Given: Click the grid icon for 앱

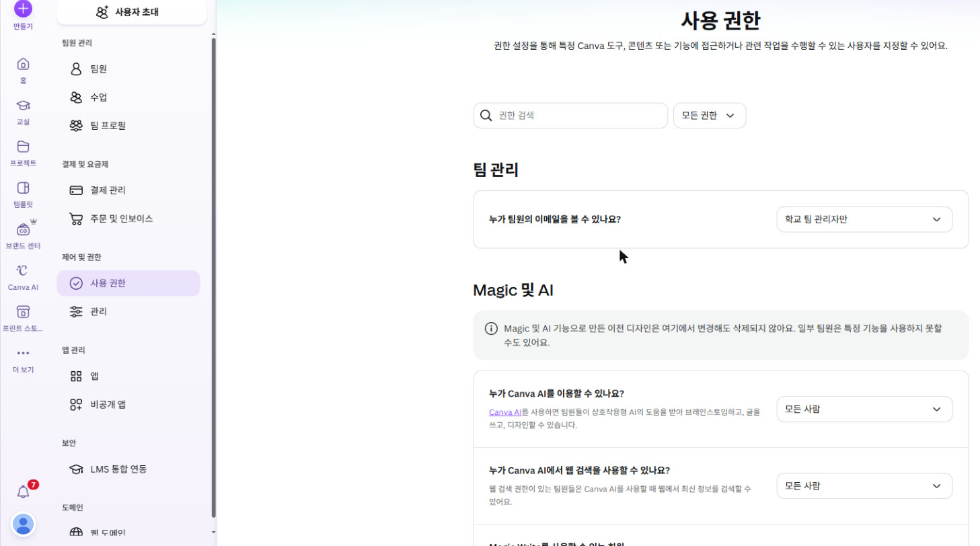Looking at the screenshot, I should pyautogui.click(x=76, y=376).
